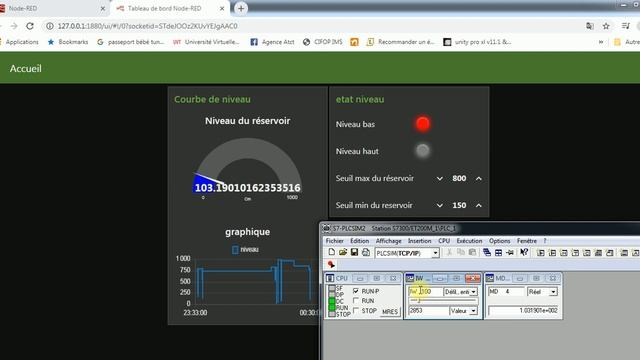Open the Université Virtuelle bookmark

tap(206, 42)
